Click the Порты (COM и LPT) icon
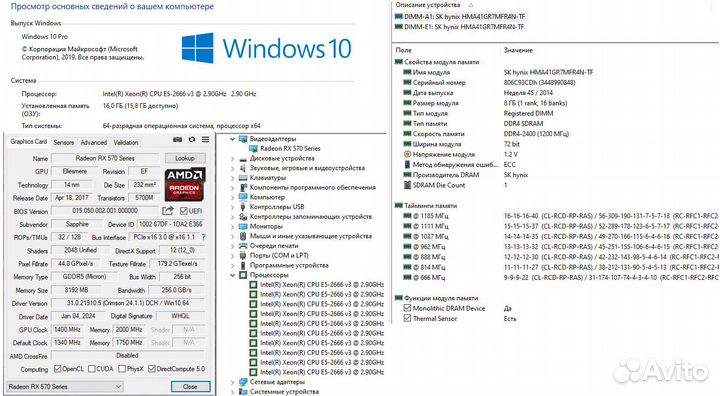This screenshot has height=396, width=720. [243, 255]
